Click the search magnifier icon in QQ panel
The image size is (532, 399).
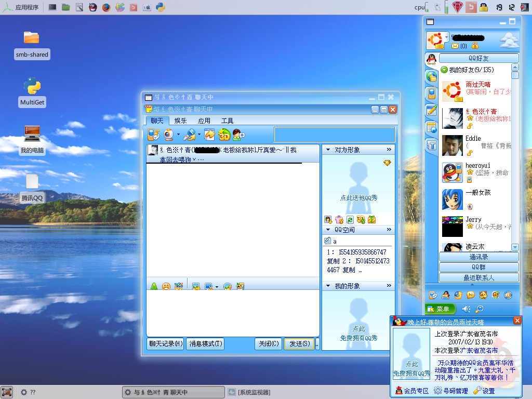pos(479,309)
